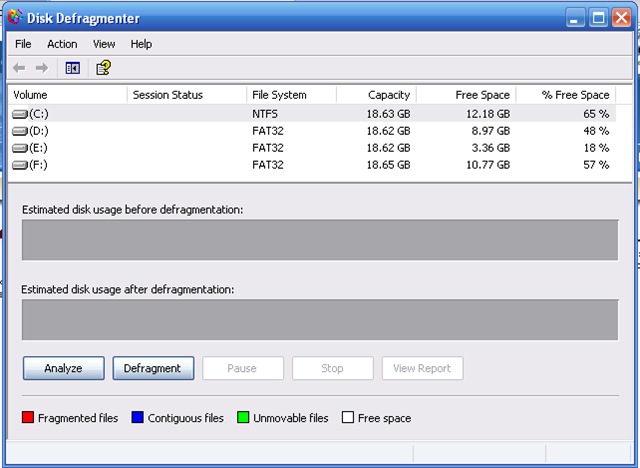Sort by the % Free Space column header
This screenshot has height=468, width=640.
click(566, 95)
